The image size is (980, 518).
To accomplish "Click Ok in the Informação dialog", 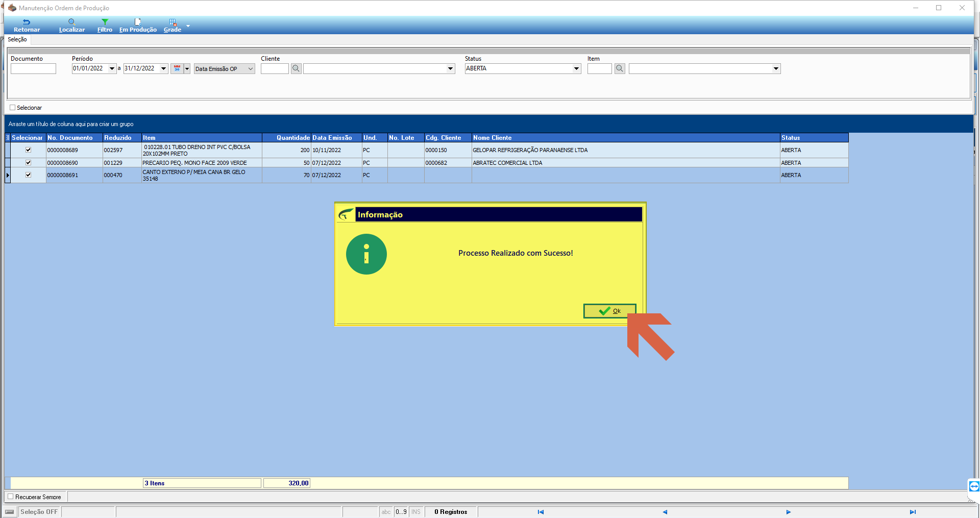I will click(610, 311).
